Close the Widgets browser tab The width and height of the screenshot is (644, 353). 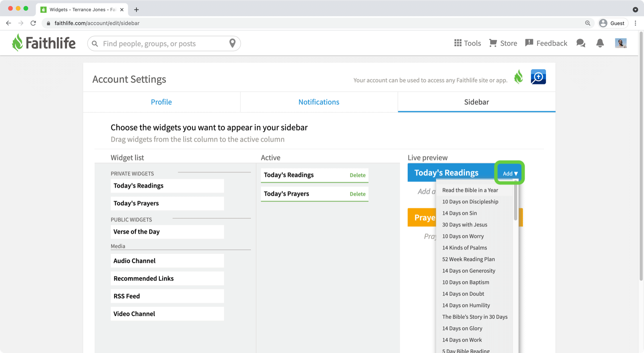[x=122, y=9]
